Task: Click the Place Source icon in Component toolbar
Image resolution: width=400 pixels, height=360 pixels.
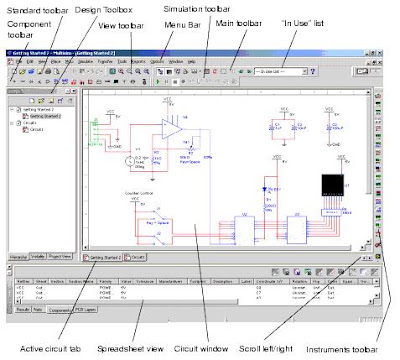Action: (x=14, y=81)
